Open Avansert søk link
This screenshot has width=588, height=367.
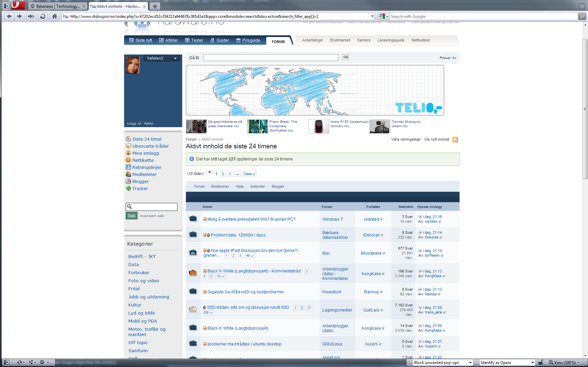pos(152,216)
